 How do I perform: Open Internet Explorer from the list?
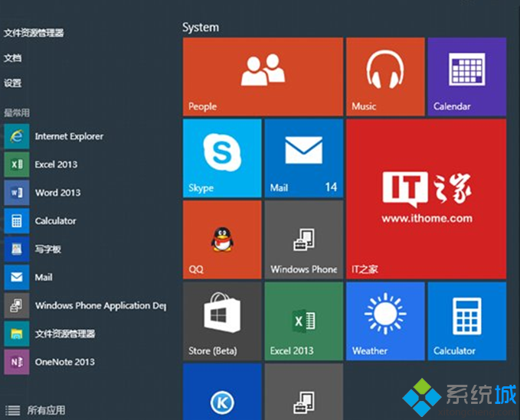pos(68,136)
